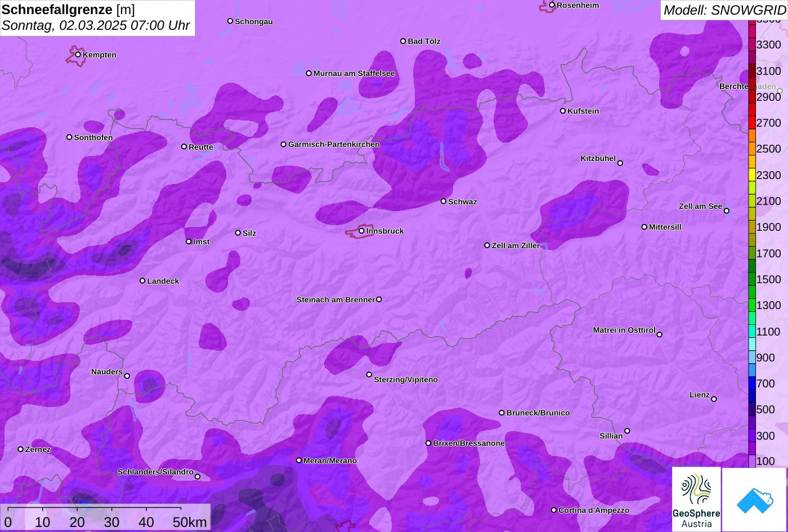Image resolution: width=788 pixels, height=532 pixels.
Task: Click the Schneefallgrenze [m] title
Action: point(68,10)
